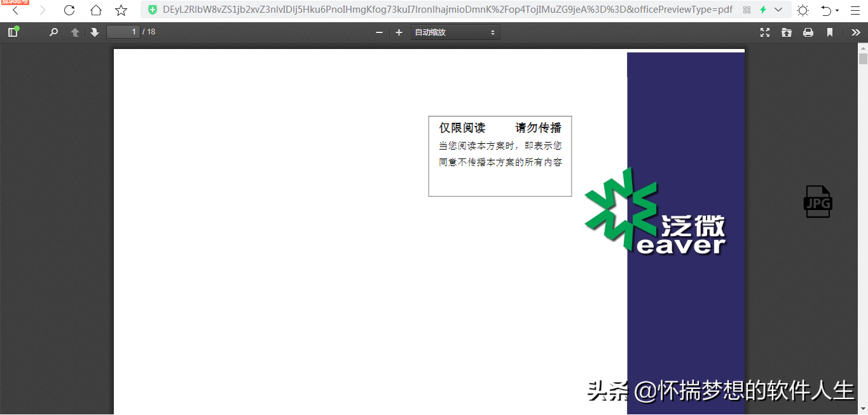Zoom in with the plus button
This screenshot has height=415, width=868.
[399, 32]
